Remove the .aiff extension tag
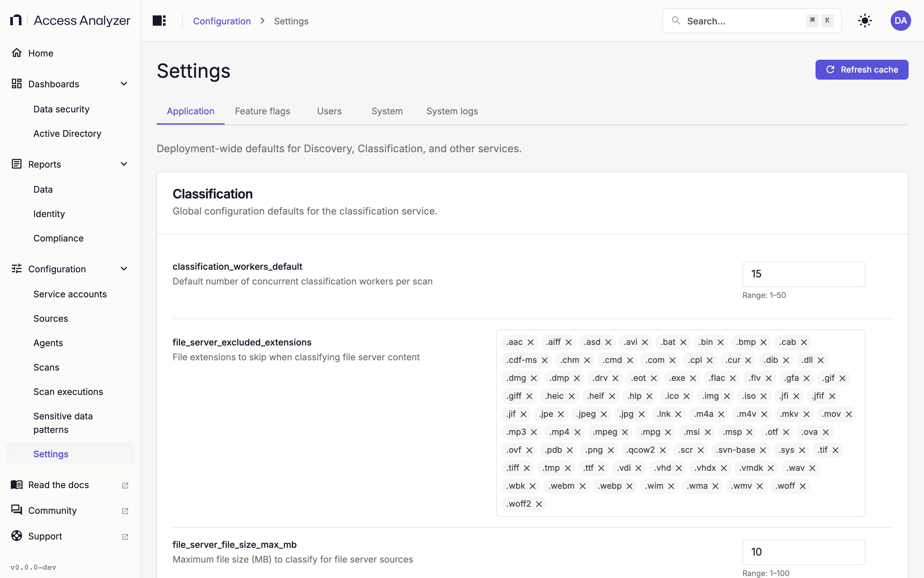The image size is (924, 578). pos(569,342)
